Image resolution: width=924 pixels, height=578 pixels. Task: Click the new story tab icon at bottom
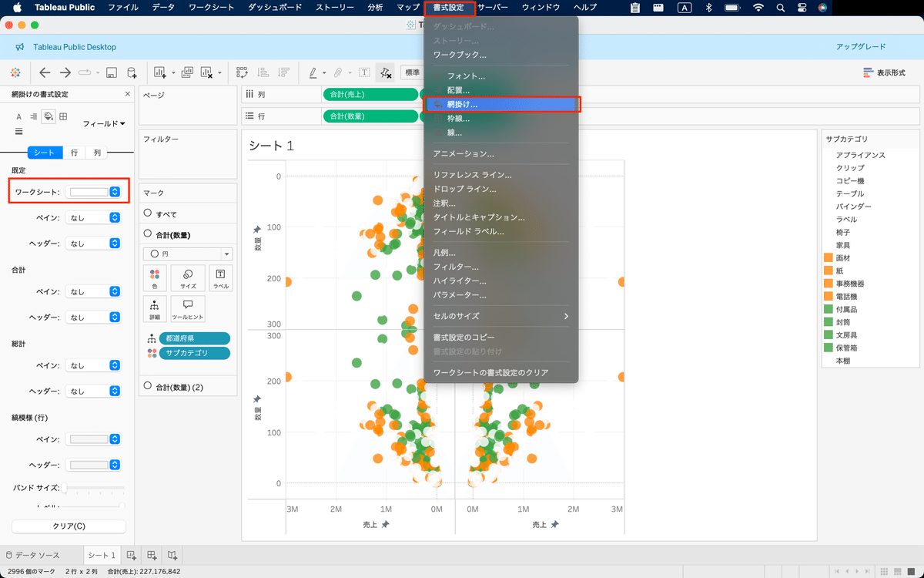(172, 555)
